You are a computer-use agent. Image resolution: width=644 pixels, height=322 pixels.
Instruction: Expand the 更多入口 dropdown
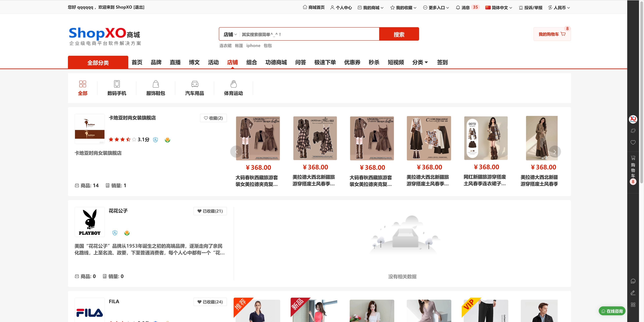436,8
